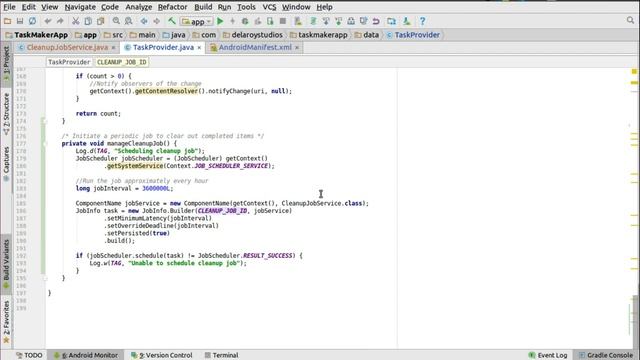Open the Refactor menu

click(173, 7)
